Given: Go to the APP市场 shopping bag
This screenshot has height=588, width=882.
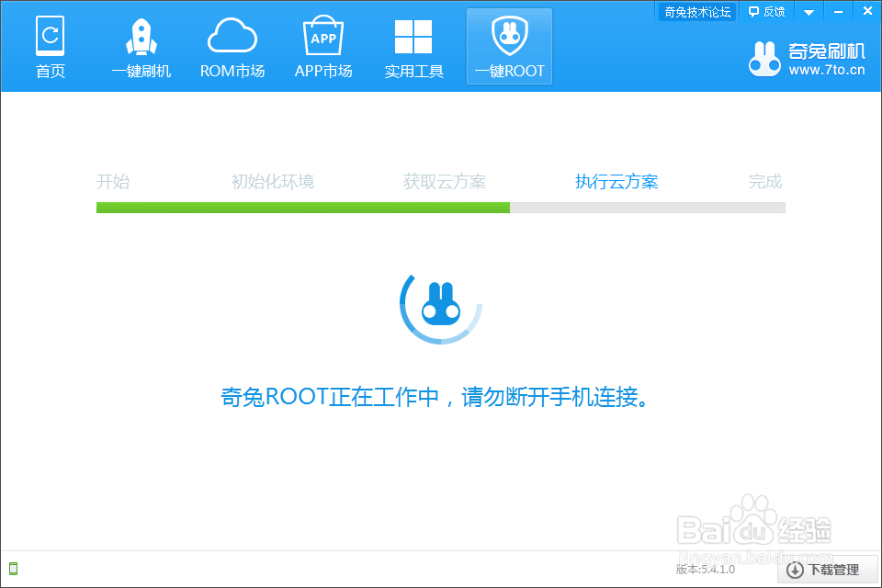Looking at the screenshot, I should (322, 47).
